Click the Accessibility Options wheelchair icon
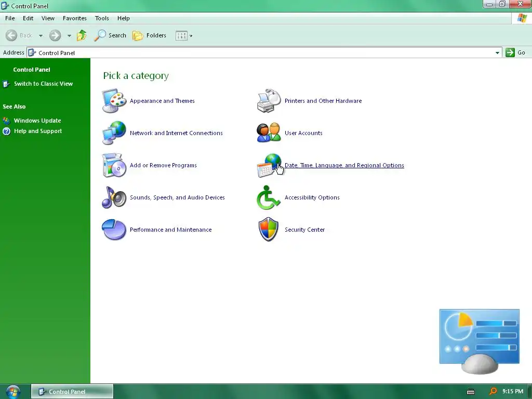 [x=269, y=197]
